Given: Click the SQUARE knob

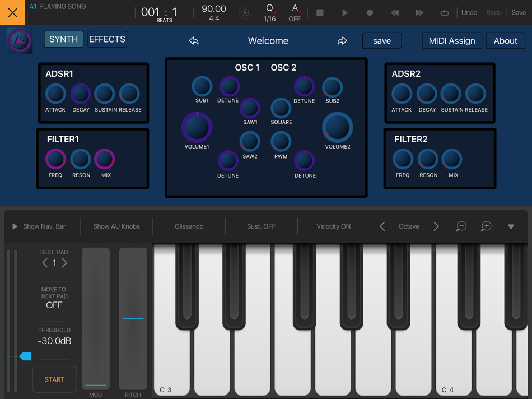Looking at the screenshot, I should pos(281,108).
